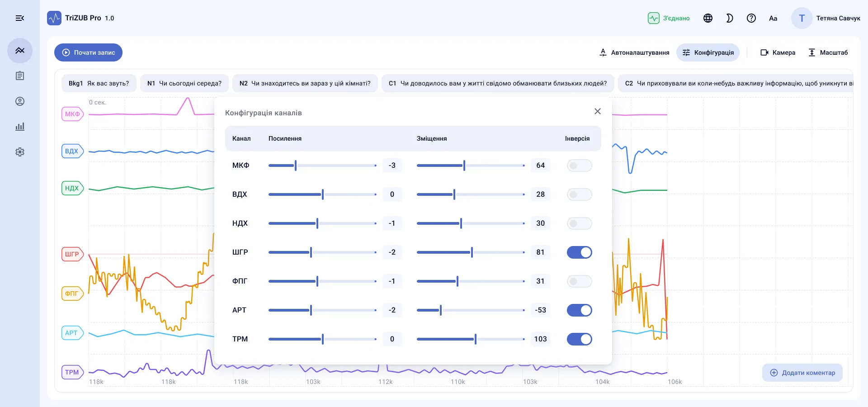
Task: Switch to dark mode moon icon
Action: pyautogui.click(x=730, y=18)
